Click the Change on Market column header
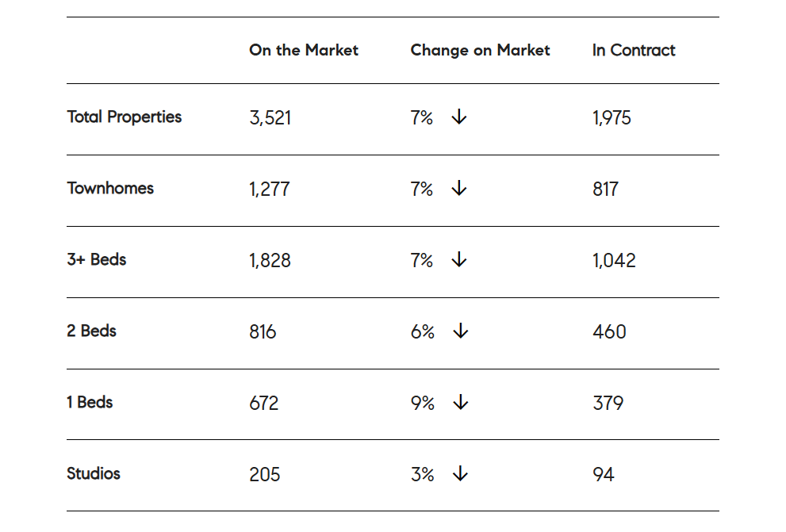The height and width of the screenshot is (532, 786). tap(480, 50)
